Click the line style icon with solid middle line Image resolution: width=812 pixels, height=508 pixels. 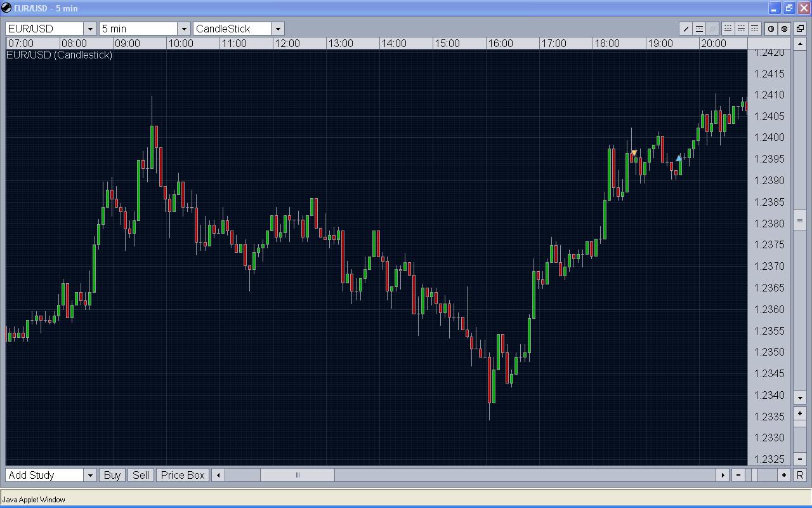pos(741,29)
